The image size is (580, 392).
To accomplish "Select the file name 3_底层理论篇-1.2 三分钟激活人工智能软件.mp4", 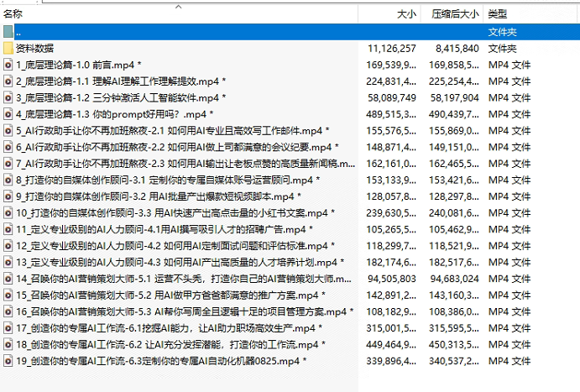I will [x=118, y=97].
